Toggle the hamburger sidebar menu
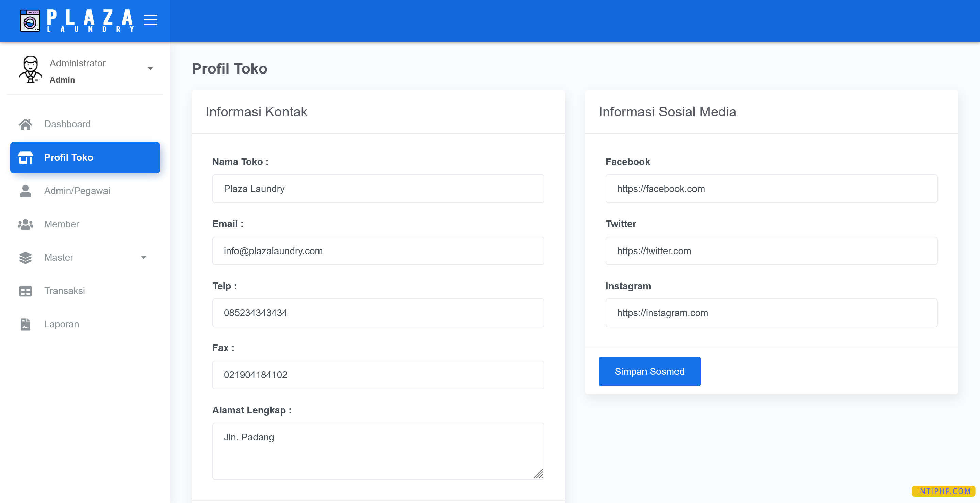 150,20
